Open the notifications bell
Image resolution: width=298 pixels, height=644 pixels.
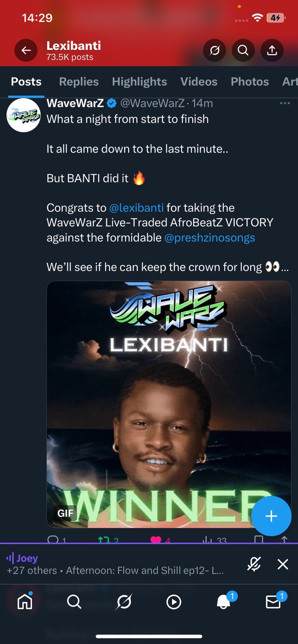tap(223, 601)
